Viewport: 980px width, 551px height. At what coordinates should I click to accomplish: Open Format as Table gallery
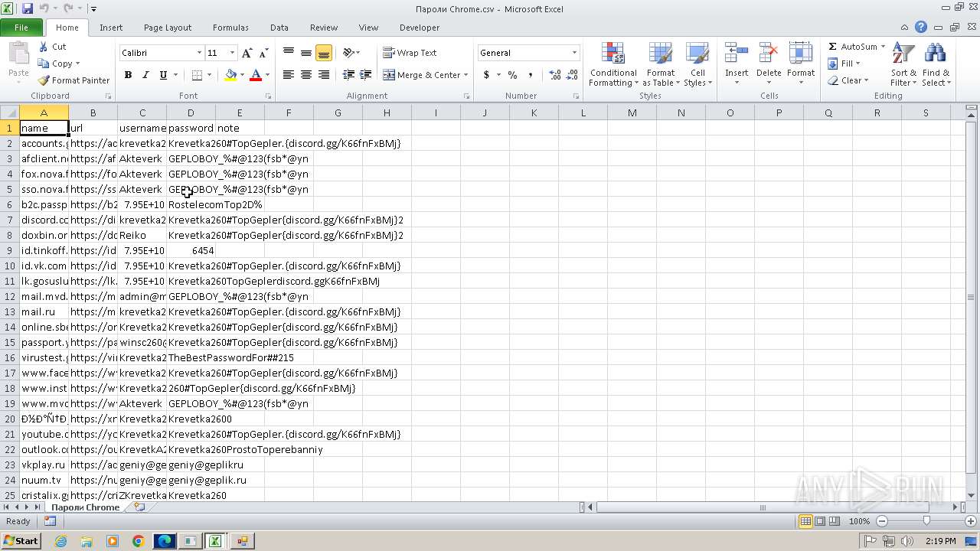pyautogui.click(x=660, y=65)
